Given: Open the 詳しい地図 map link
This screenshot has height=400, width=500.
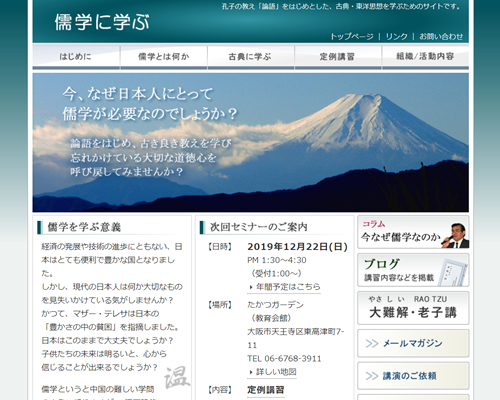Looking at the screenshot, I should click(x=276, y=372).
